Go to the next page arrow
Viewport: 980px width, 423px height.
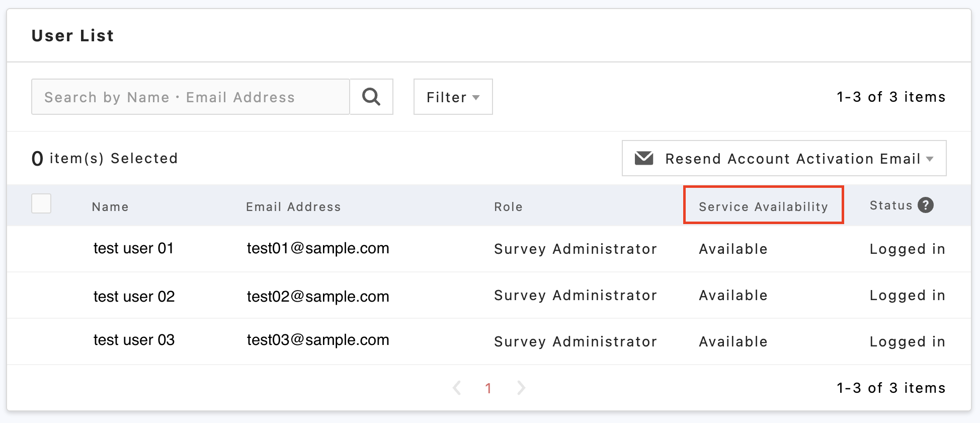(x=521, y=388)
